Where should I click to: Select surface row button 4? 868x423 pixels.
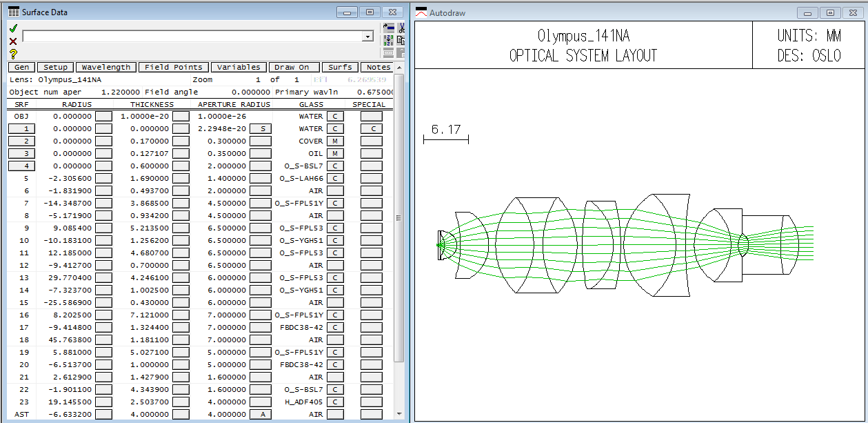21,166
